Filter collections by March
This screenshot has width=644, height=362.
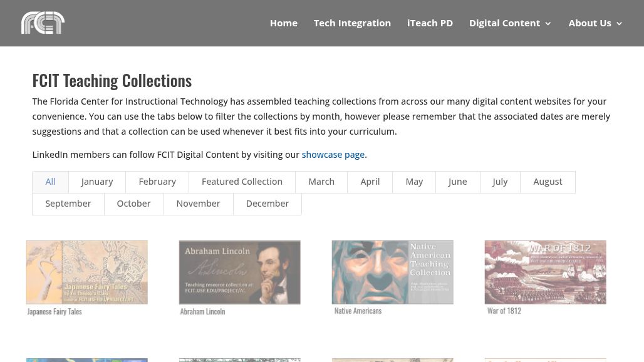point(321,182)
